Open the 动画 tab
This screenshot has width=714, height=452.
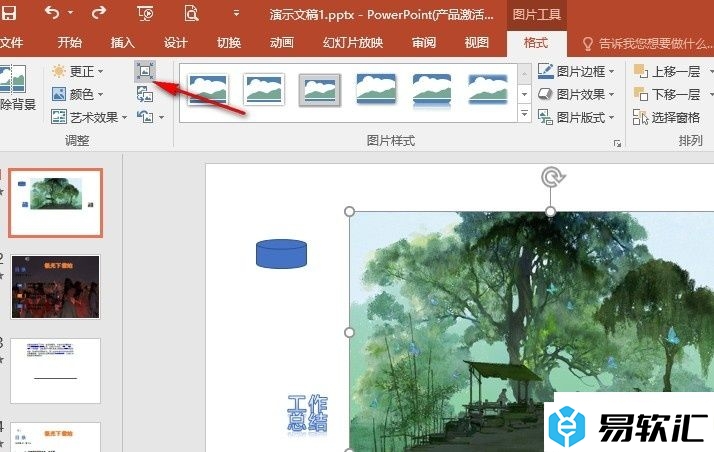coord(281,43)
